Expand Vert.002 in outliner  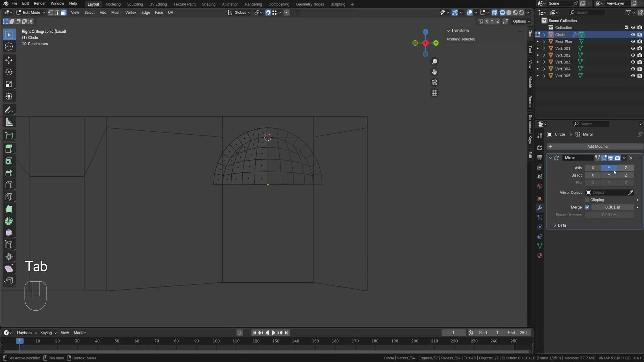(544, 55)
